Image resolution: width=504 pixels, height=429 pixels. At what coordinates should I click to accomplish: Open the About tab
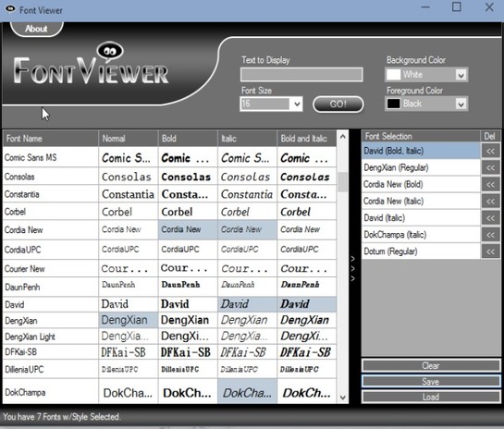tap(36, 29)
